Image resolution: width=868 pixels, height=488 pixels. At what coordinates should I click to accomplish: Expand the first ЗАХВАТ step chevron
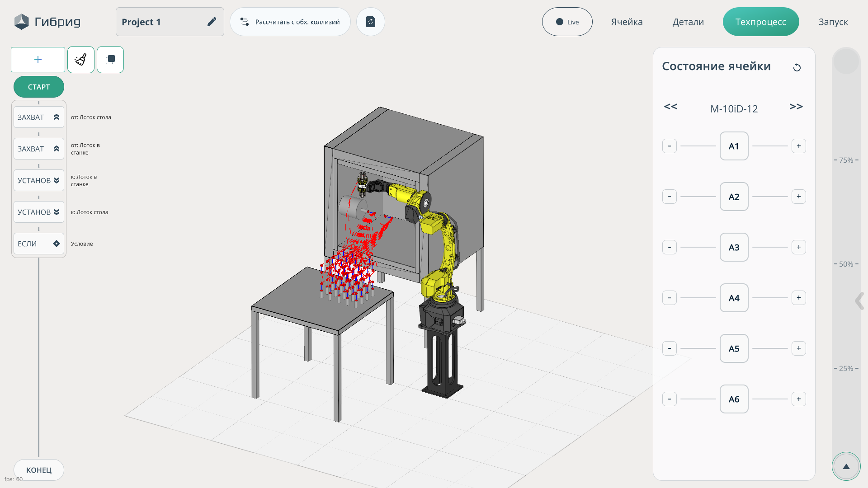click(57, 117)
